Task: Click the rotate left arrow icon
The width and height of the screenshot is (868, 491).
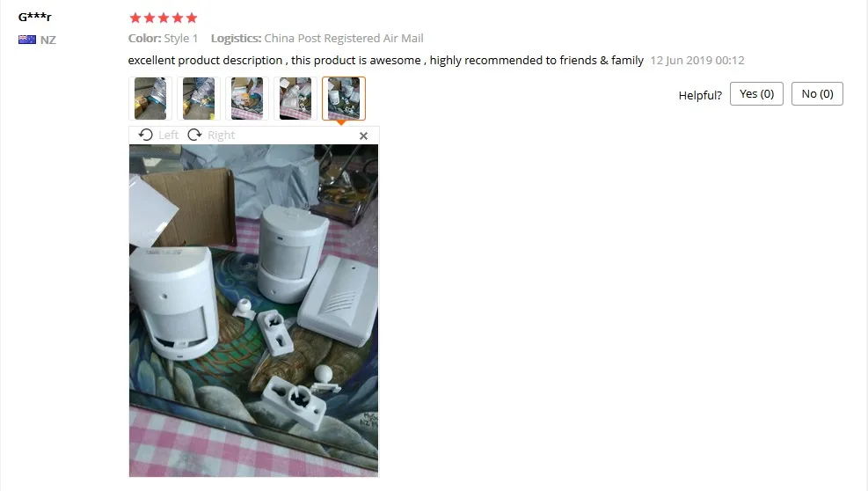Action: click(x=146, y=135)
